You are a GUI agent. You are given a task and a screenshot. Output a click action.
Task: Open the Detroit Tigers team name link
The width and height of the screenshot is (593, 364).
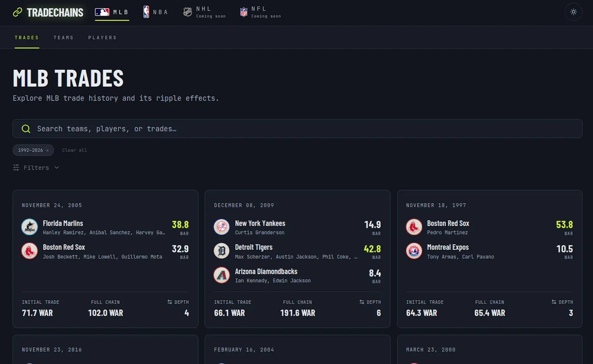pyautogui.click(x=254, y=247)
